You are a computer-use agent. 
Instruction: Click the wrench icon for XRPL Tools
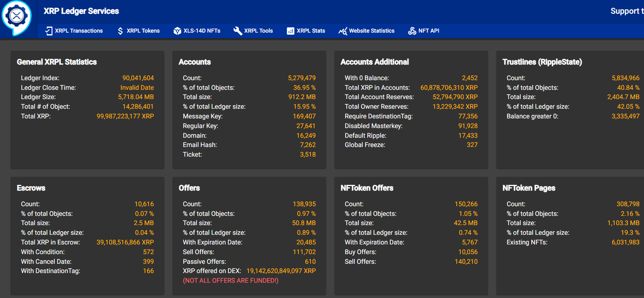238,31
